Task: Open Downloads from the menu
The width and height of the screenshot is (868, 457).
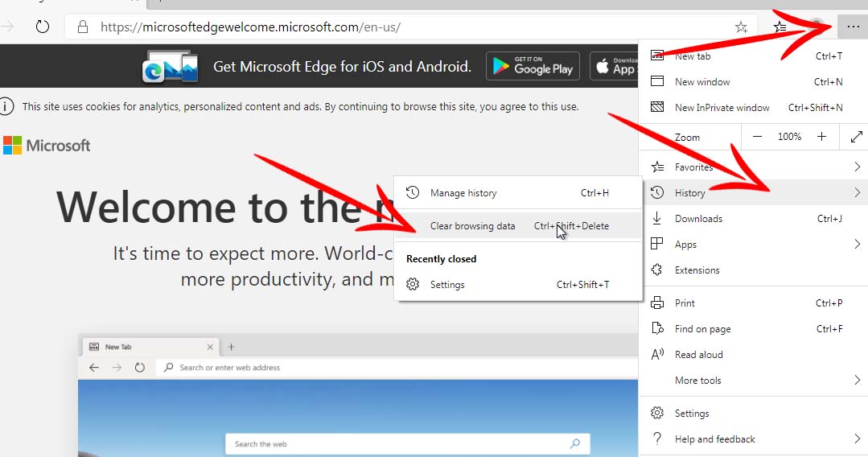Action: (698, 219)
